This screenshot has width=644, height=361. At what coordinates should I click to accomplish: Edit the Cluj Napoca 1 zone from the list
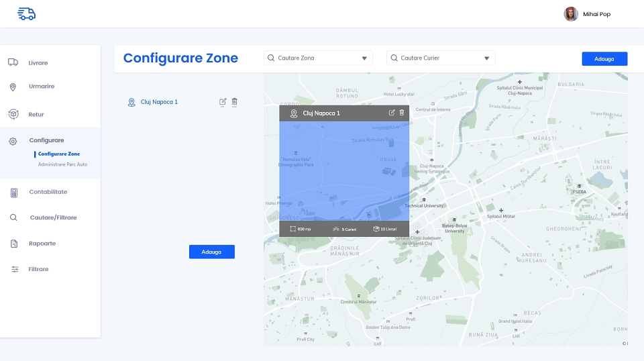(x=223, y=102)
